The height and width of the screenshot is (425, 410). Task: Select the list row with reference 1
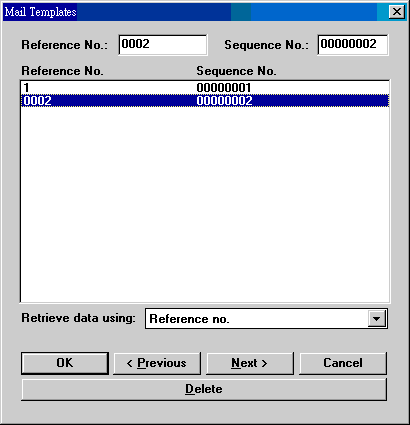click(205, 88)
